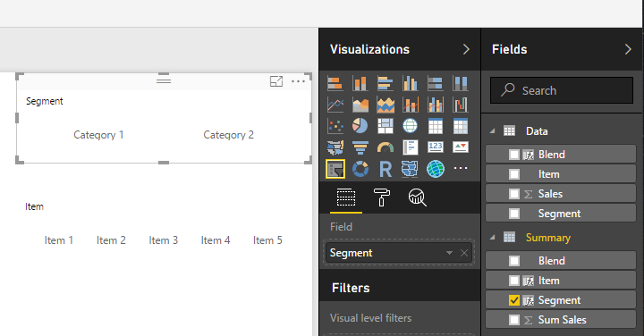644x336 pixels.
Task: Select Category 2 in Segment slicer
Action: [x=228, y=135]
